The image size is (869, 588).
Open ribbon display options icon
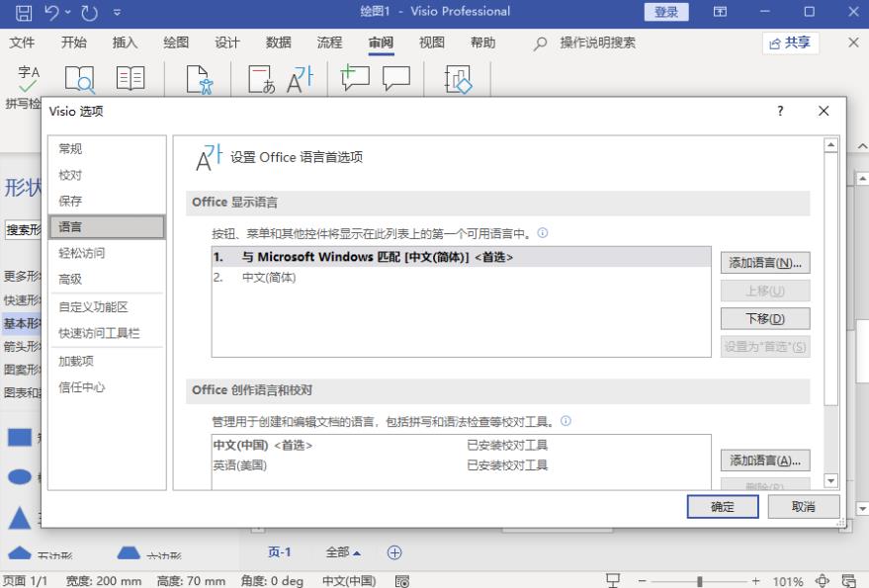(x=720, y=12)
